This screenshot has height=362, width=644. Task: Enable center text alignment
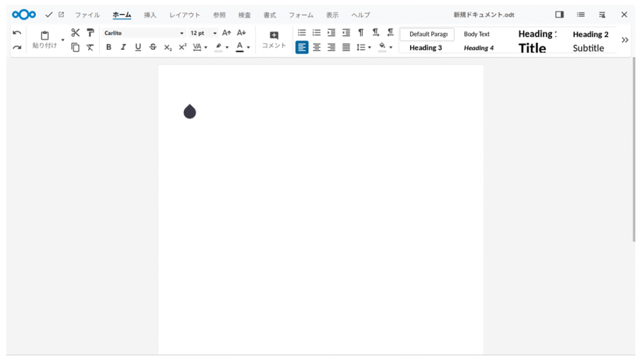point(317,47)
